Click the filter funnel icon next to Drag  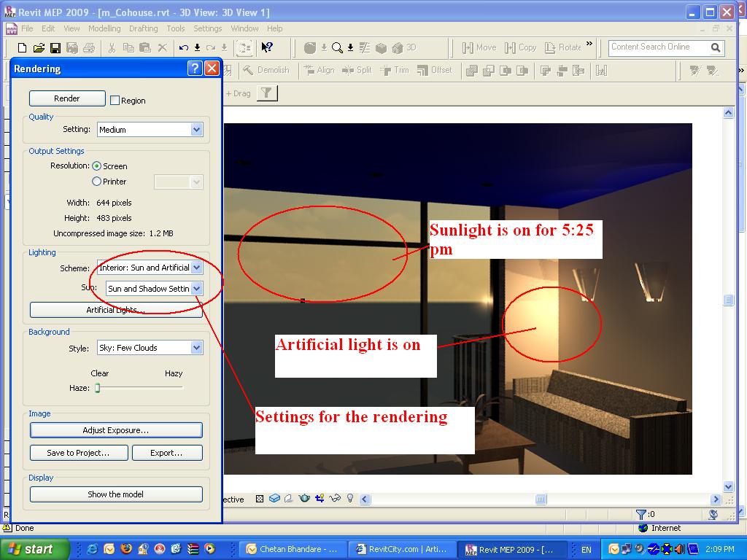268,93
